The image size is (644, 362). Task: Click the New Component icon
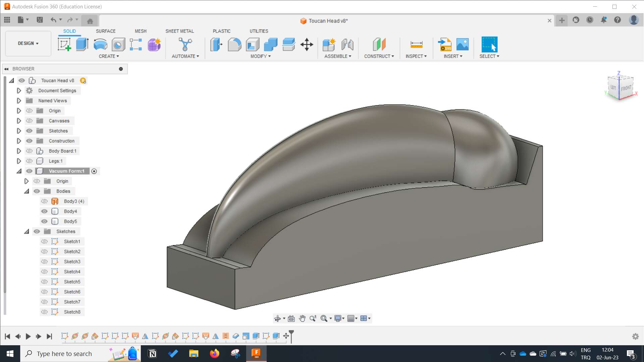point(329,44)
